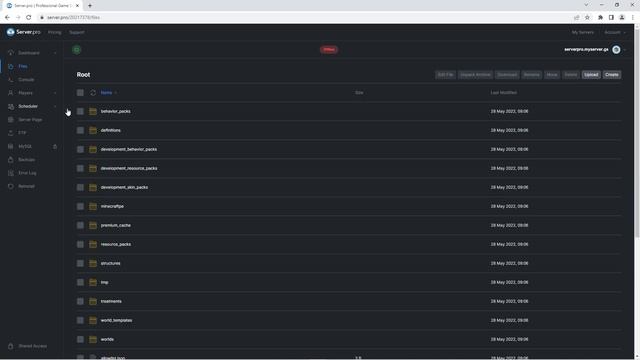Click the red Offline status badge
The image size is (640, 360).
[x=329, y=50]
